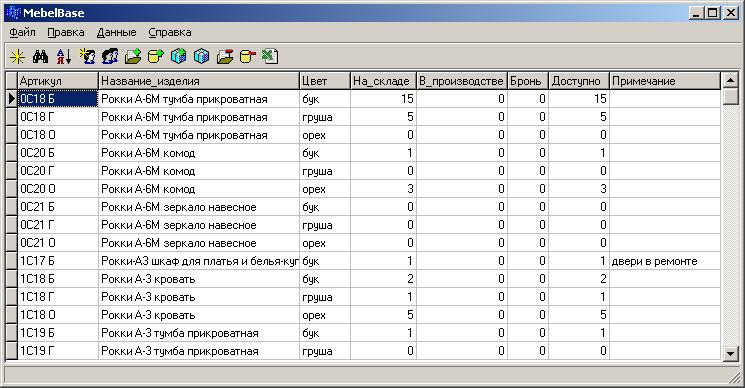Click the article cell 1С18 О
The height and width of the screenshot is (388, 745).
tap(58, 315)
